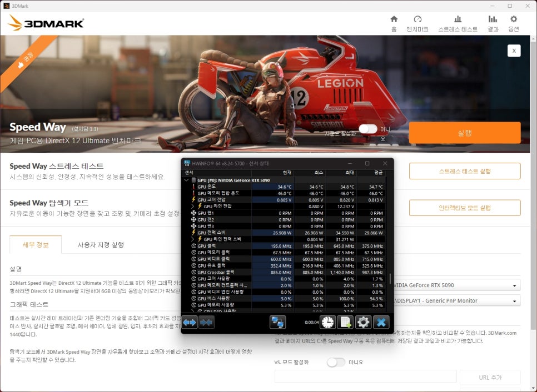Open HWiNFO sensor settings gear icon
The height and width of the screenshot is (392, 537).
[363, 322]
